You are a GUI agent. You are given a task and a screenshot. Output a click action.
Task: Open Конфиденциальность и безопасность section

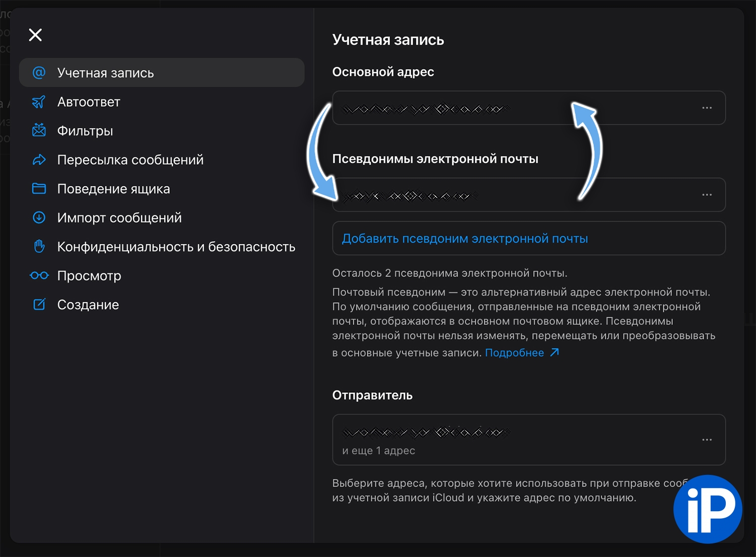[x=176, y=247]
